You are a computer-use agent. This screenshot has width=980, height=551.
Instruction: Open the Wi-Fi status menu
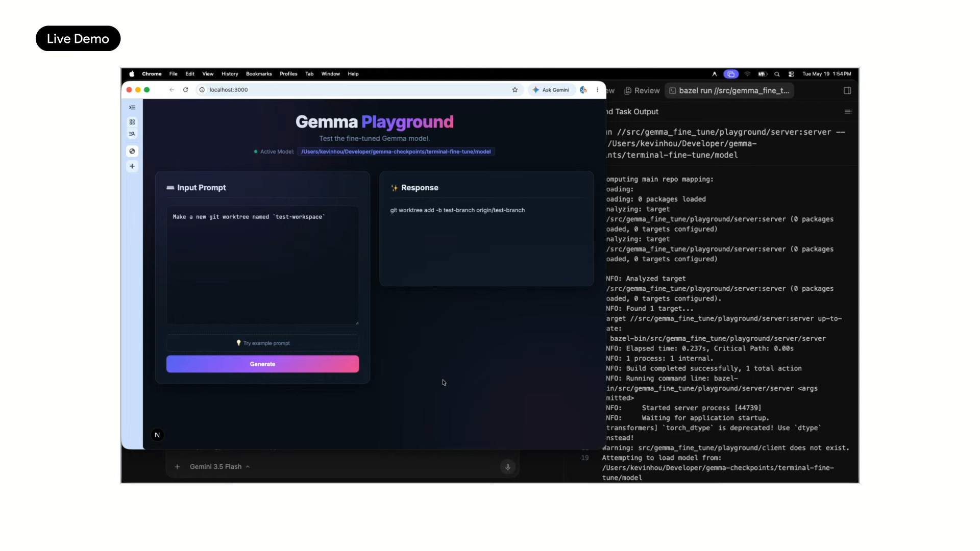[747, 74]
